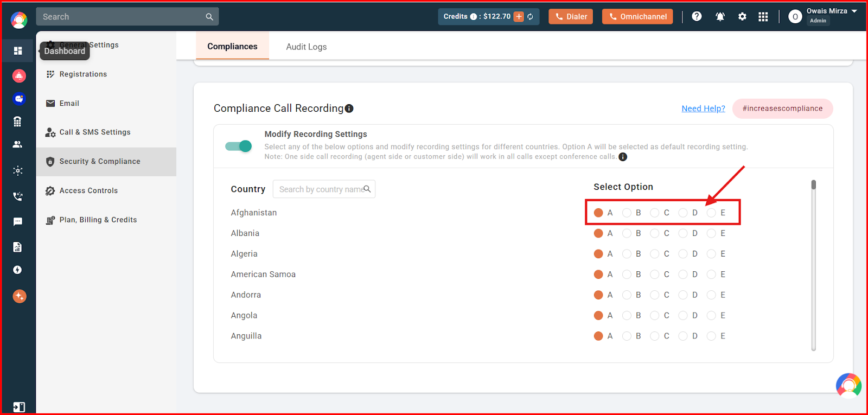Click the Afghanistan country name

(254, 213)
